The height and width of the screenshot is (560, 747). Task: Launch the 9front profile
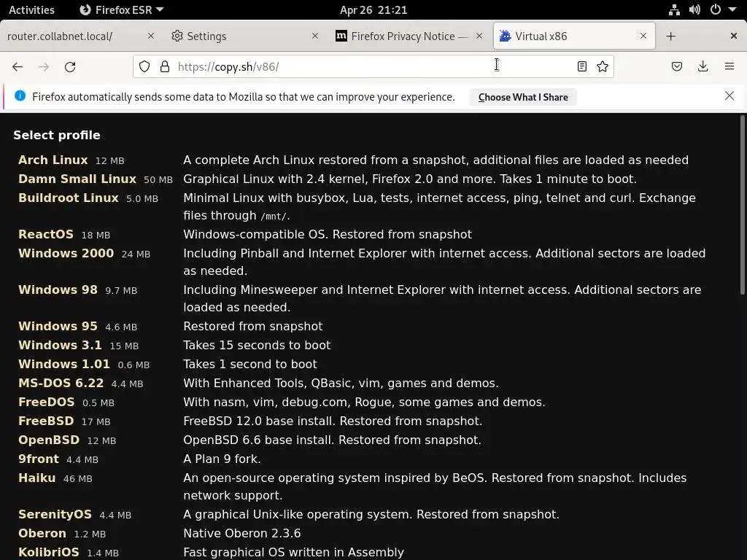tap(39, 459)
